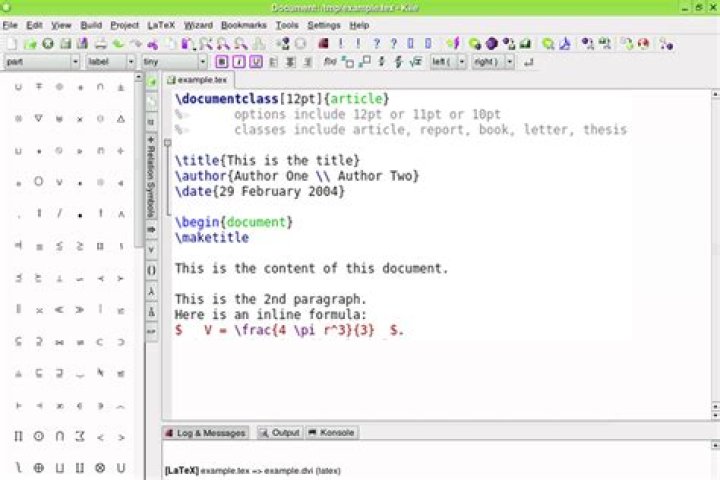Click the delimiters sidebar tab icon
The height and width of the screenshot is (480, 720).
[x=151, y=271]
